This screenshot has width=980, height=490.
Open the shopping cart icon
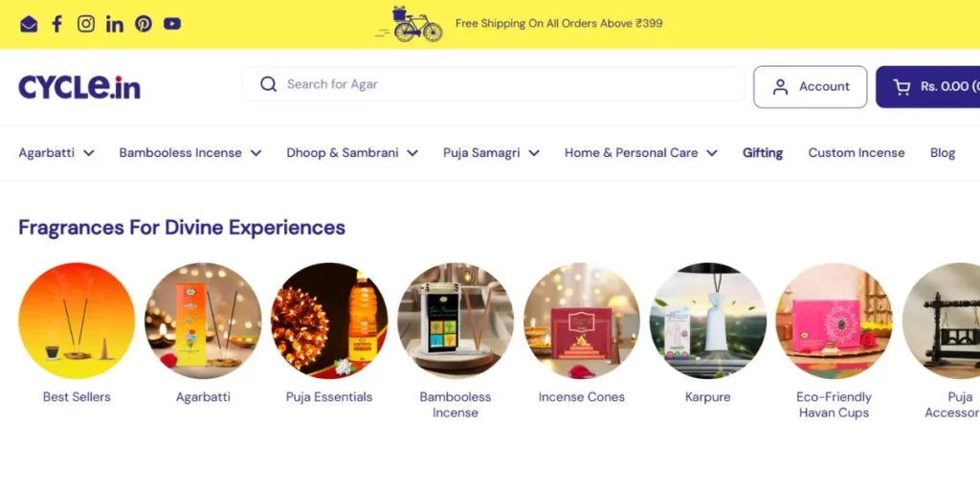(x=902, y=87)
